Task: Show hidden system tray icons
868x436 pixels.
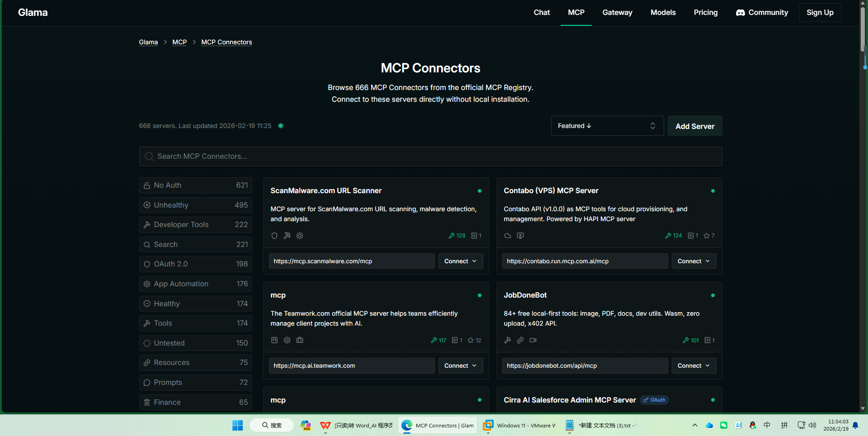Action: 695,425
